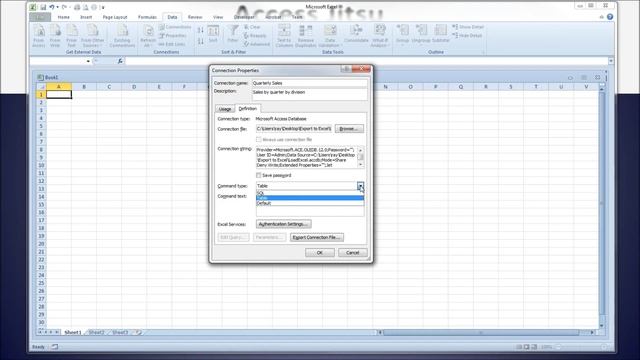
Task: Select the Sheet3 worksheet tab
Action: (120, 332)
